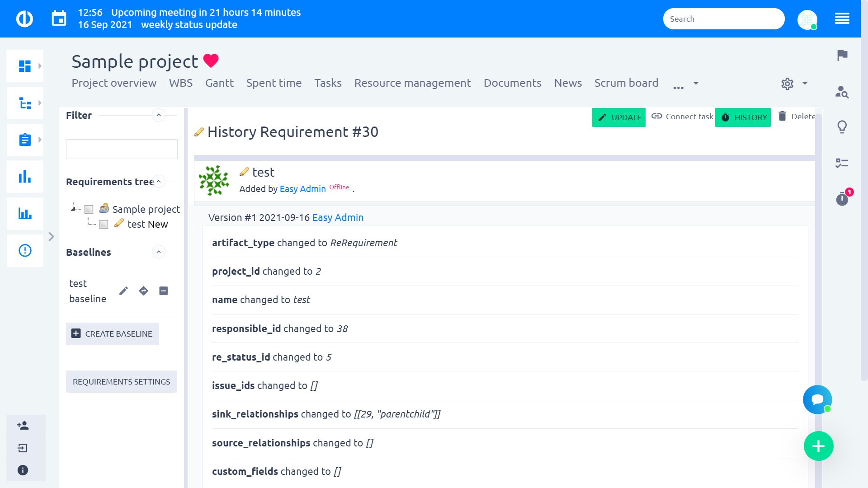Click the notification bell icon with badge
The image size is (868, 488).
pyautogui.click(x=842, y=198)
